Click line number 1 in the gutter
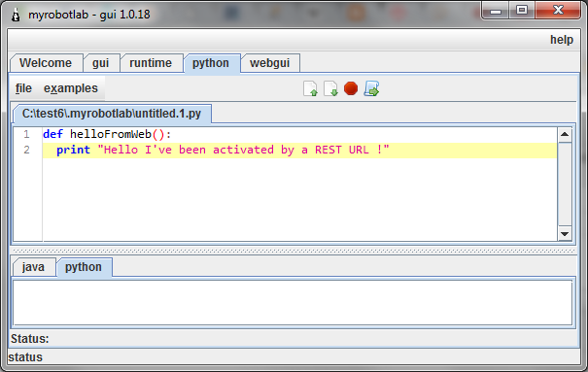 pos(26,134)
